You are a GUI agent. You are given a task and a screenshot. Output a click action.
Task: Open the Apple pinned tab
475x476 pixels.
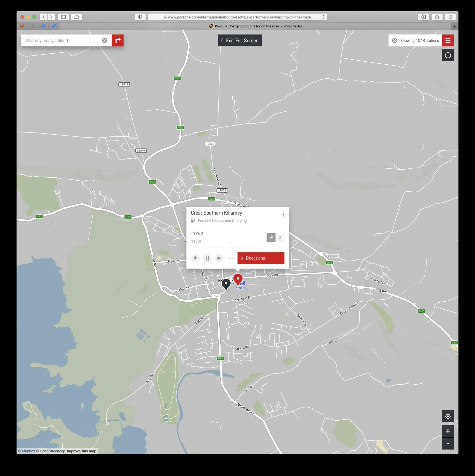[33, 26]
